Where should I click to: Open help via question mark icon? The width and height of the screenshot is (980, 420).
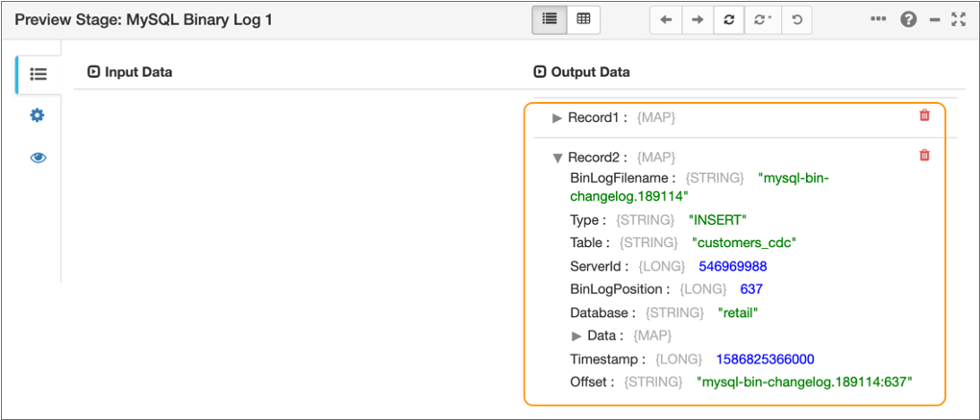pyautogui.click(x=908, y=19)
